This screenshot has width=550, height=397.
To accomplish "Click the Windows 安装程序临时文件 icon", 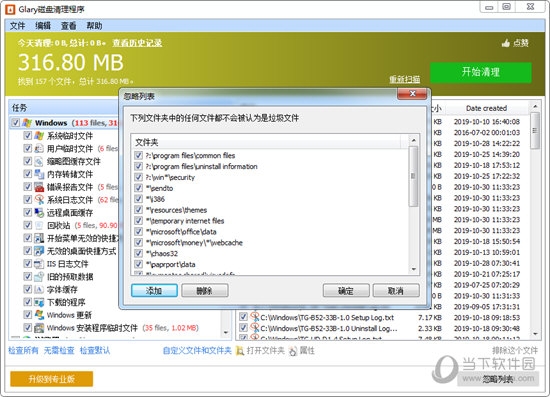I will (x=39, y=328).
